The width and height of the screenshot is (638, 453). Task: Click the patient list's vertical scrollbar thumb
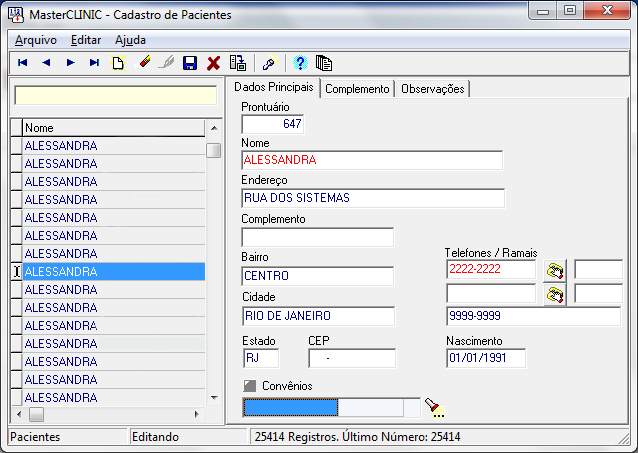[214, 150]
